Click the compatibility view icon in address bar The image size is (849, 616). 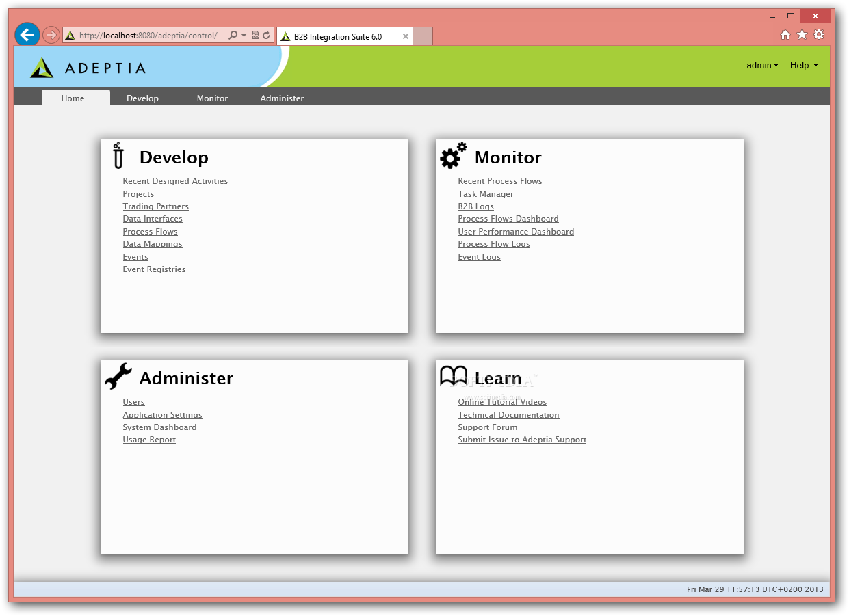(255, 36)
